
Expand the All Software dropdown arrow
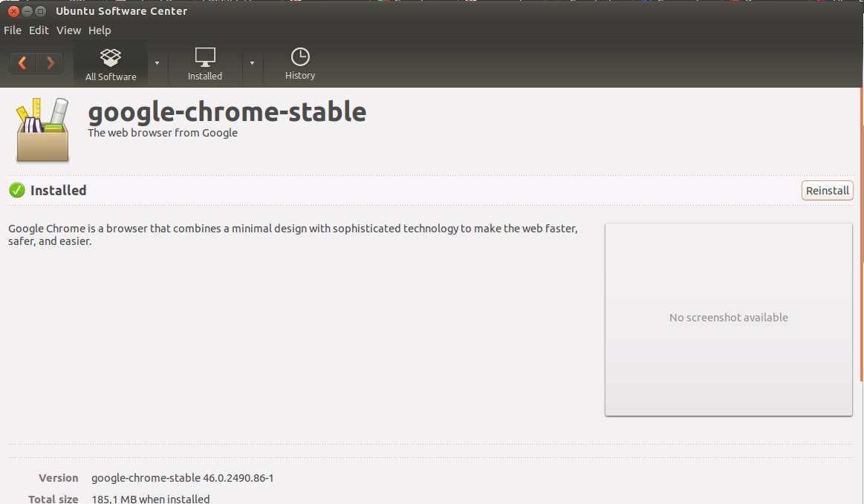click(157, 63)
